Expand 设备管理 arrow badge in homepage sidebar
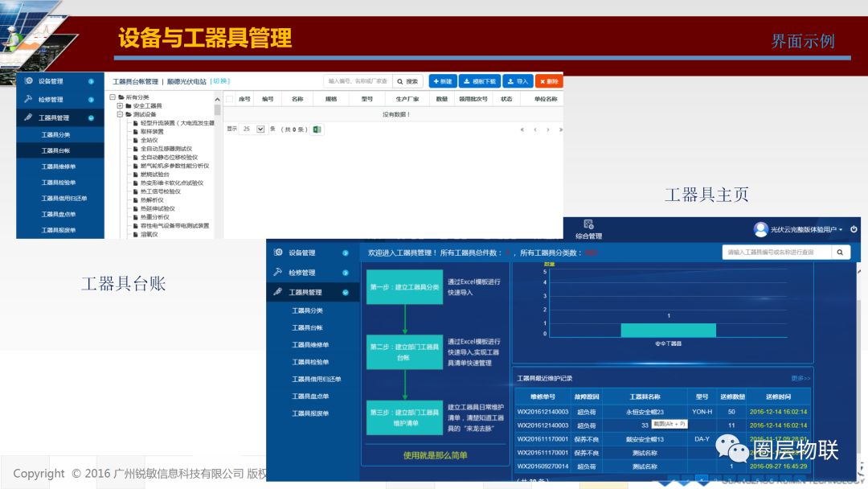Viewport: 868px width, 489px height. click(346, 253)
